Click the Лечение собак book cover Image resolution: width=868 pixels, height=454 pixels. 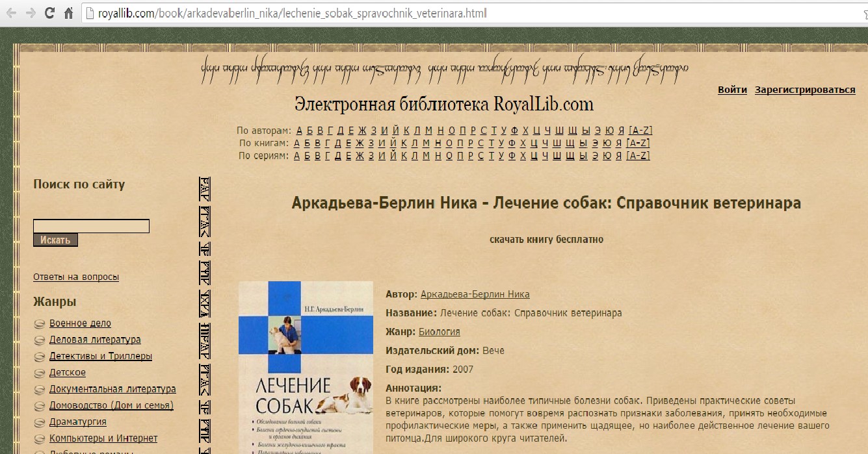coord(306,367)
